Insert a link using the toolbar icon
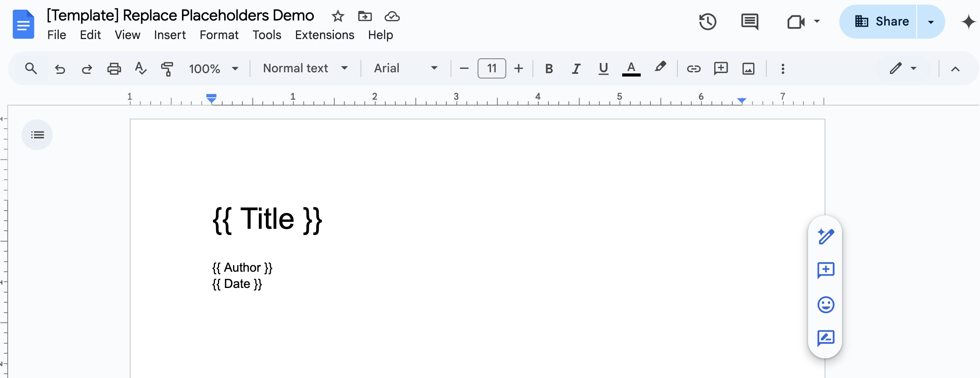The width and height of the screenshot is (980, 378). pyautogui.click(x=693, y=69)
